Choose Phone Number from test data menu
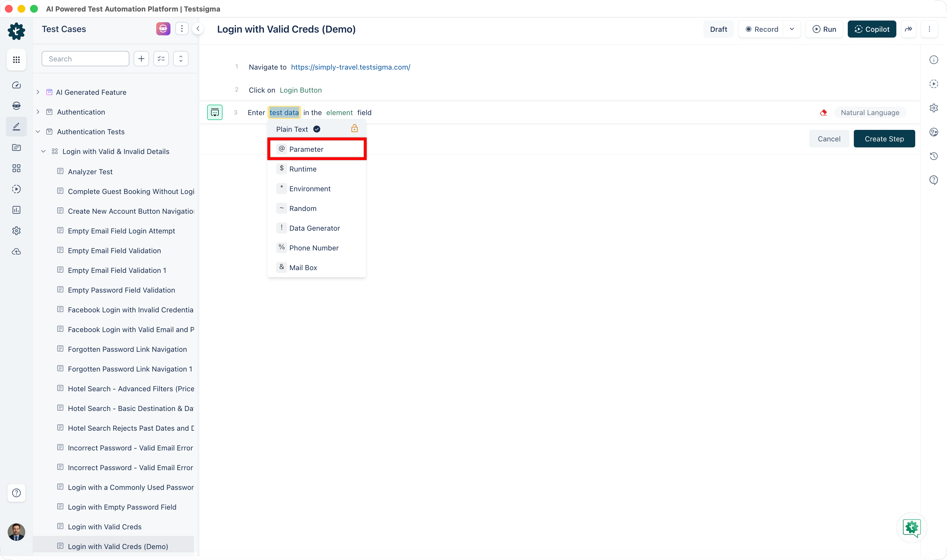The image size is (947, 560). [317, 248]
